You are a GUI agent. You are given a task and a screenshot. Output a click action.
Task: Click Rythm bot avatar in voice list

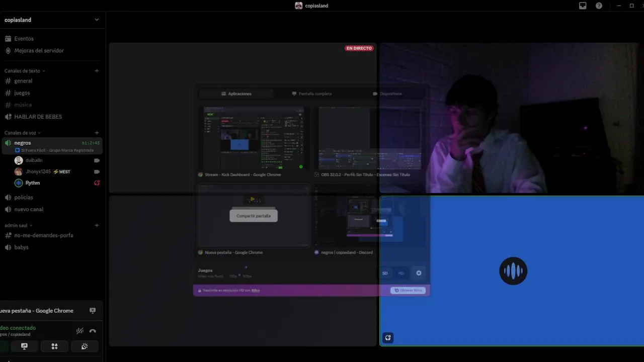[x=19, y=183]
